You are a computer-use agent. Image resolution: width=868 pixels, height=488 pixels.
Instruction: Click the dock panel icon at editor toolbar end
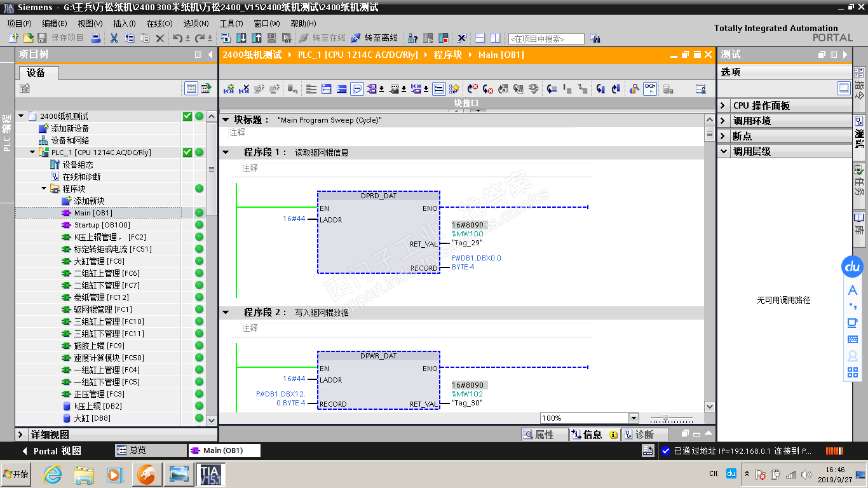[x=700, y=89]
